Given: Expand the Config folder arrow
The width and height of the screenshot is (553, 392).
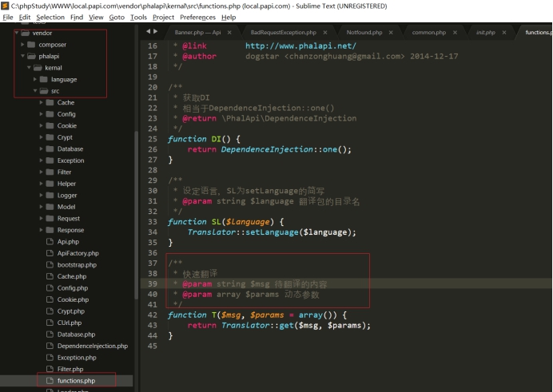Looking at the screenshot, I should [x=42, y=114].
